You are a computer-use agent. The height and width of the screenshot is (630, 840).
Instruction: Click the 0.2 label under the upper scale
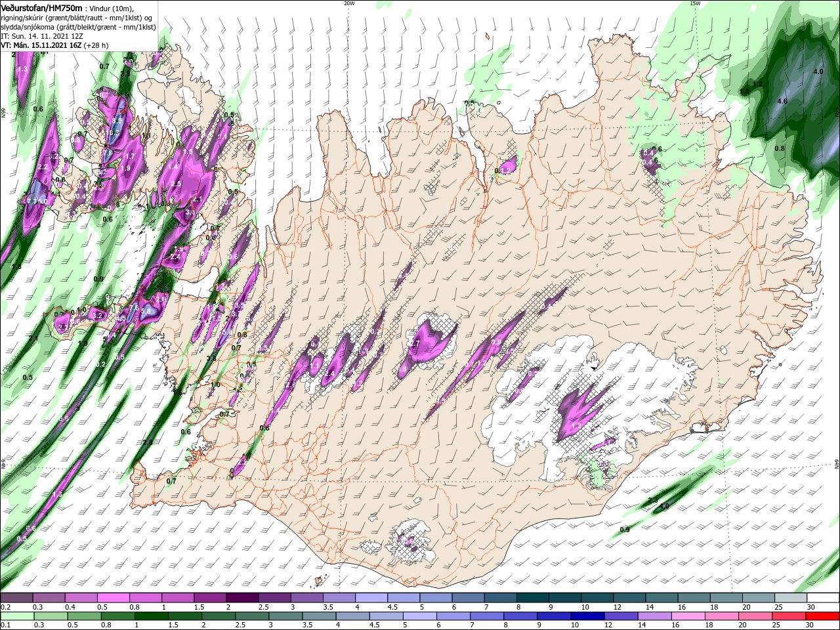(5, 607)
